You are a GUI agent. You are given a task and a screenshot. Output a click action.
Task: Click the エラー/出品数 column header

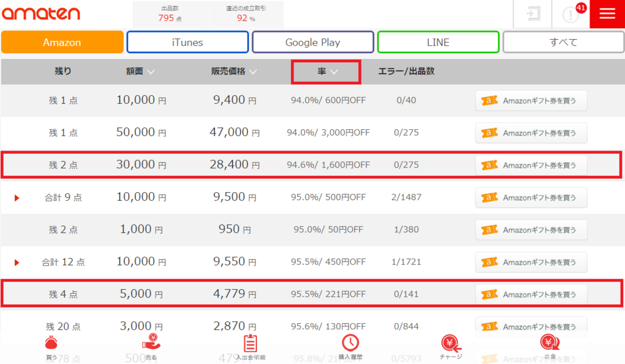coord(406,71)
